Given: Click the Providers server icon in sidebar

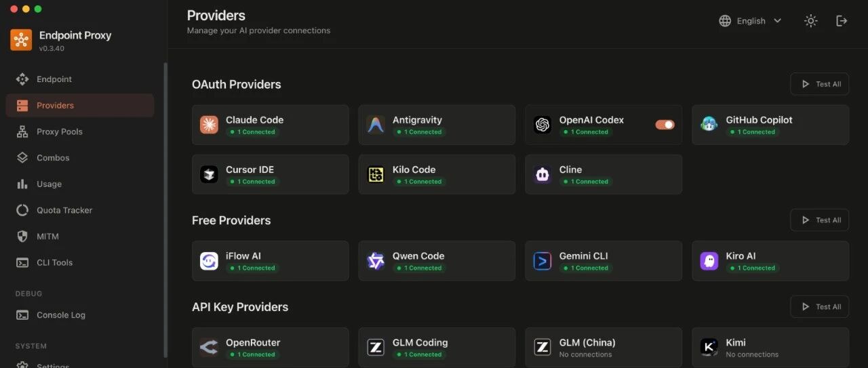Looking at the screenshot, I should tap(22, 106).
